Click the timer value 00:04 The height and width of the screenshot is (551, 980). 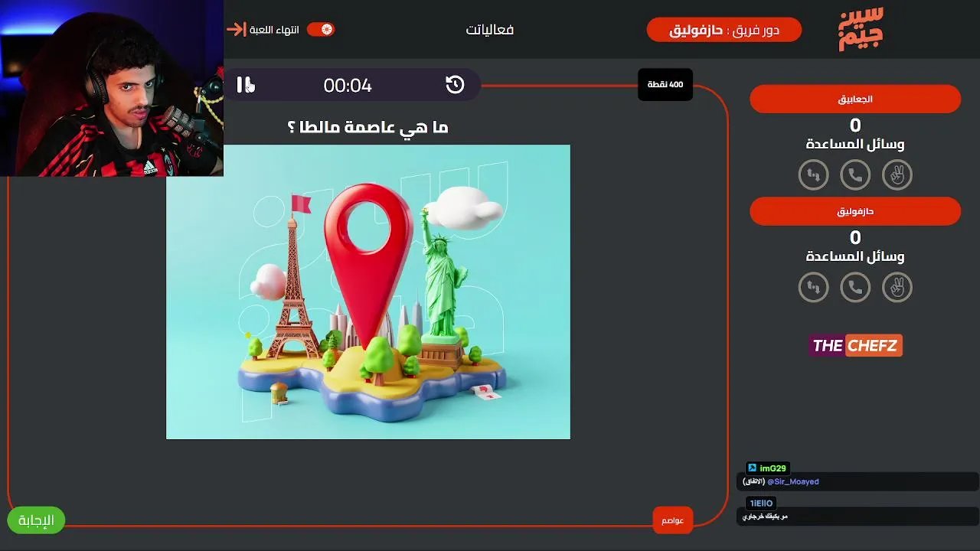click(x=348, y=85)
